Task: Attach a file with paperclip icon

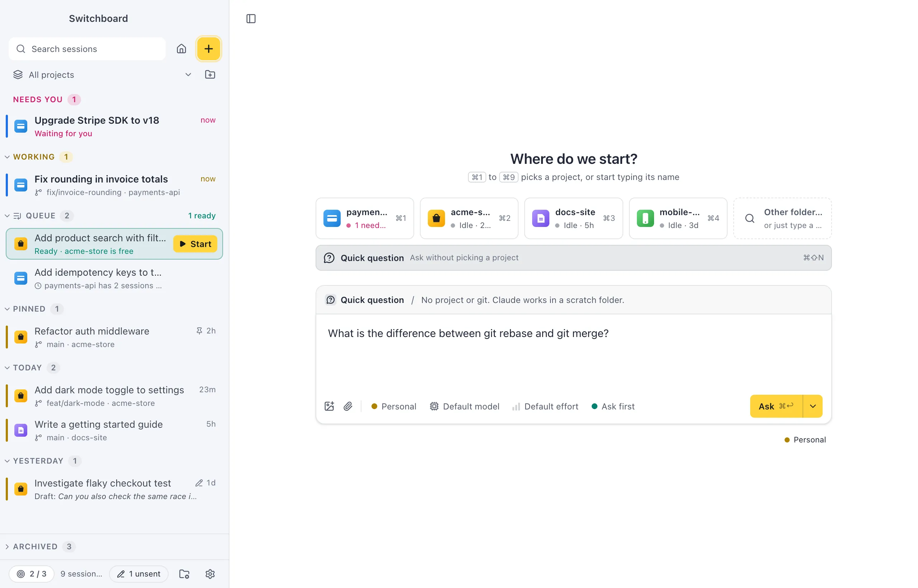Action: point(348,406)
